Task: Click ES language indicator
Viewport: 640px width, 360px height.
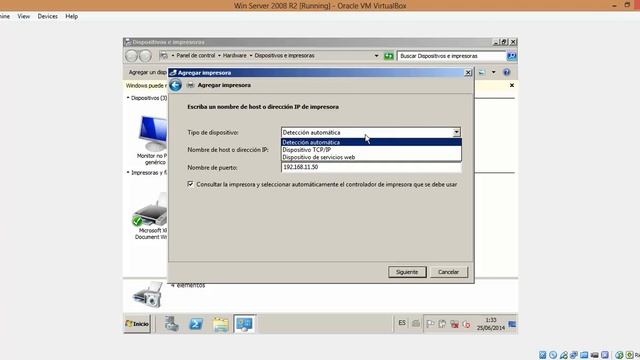Action: (402, 323)
